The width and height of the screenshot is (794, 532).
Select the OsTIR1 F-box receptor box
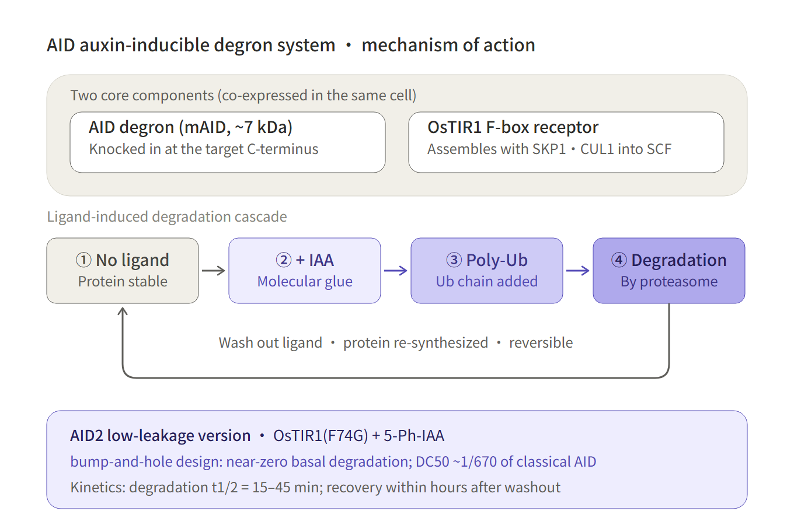point(566,142)
